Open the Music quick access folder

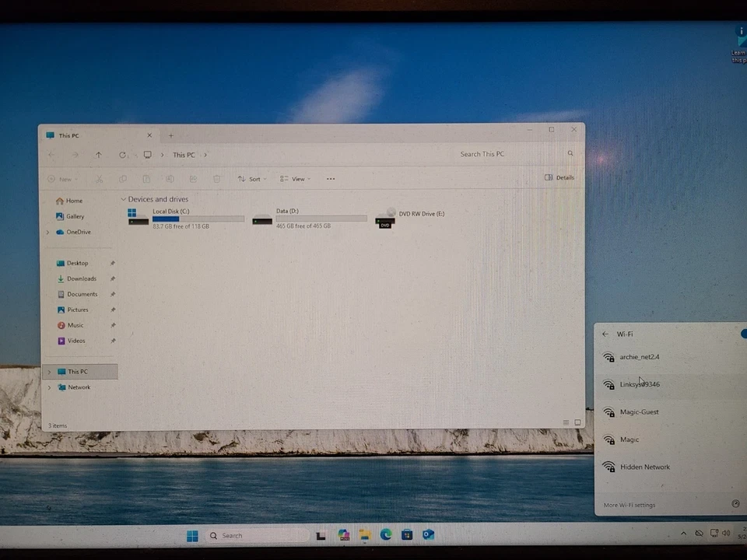click(x=71, y=325)
